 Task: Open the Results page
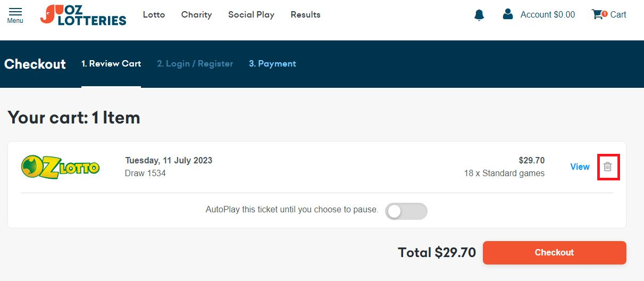305,15
